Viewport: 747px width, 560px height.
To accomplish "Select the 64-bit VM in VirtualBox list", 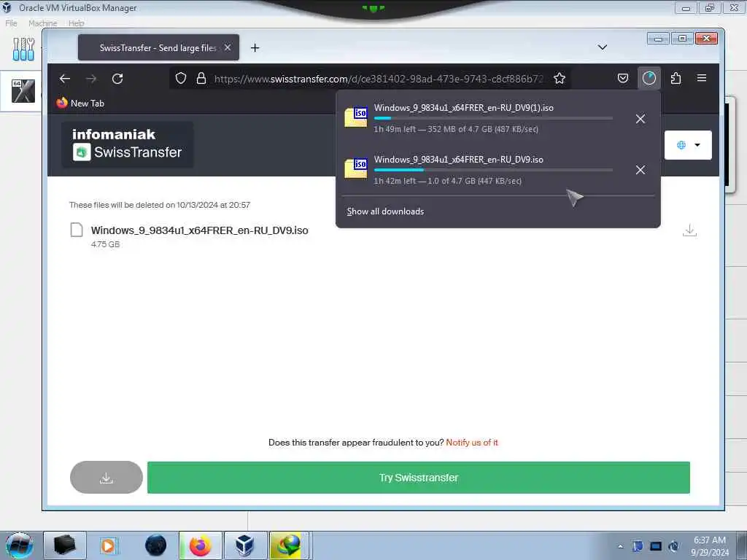I will pyautogui.click(x=23, y=90).
